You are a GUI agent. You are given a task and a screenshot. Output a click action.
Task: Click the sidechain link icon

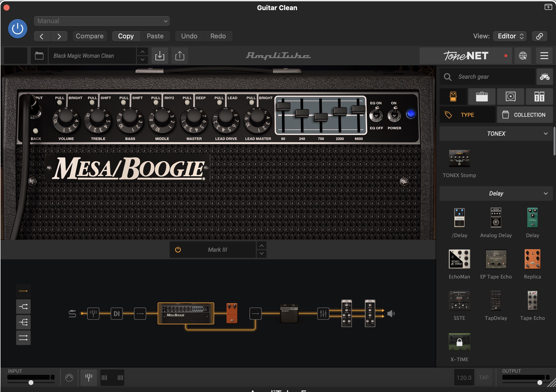[x=539, y=36]
